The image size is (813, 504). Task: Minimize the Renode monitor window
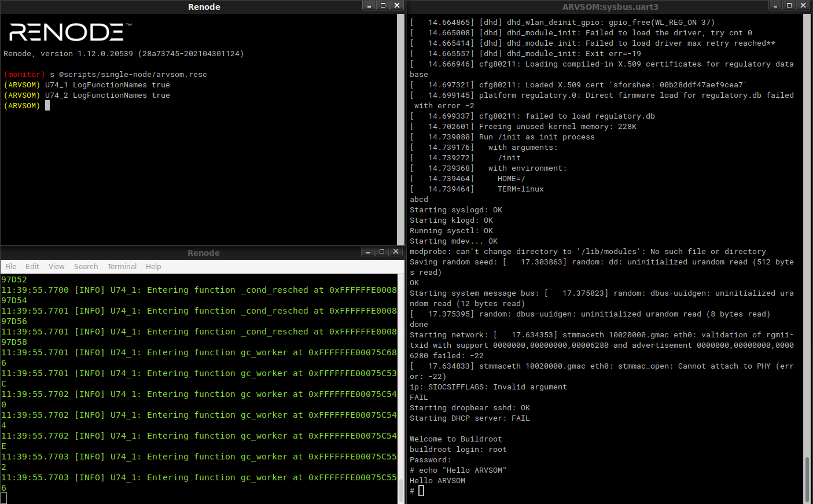(369, 6)
